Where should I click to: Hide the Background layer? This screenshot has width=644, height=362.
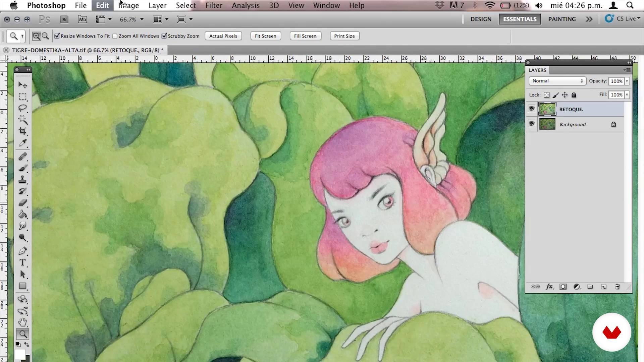click(531, 124)
